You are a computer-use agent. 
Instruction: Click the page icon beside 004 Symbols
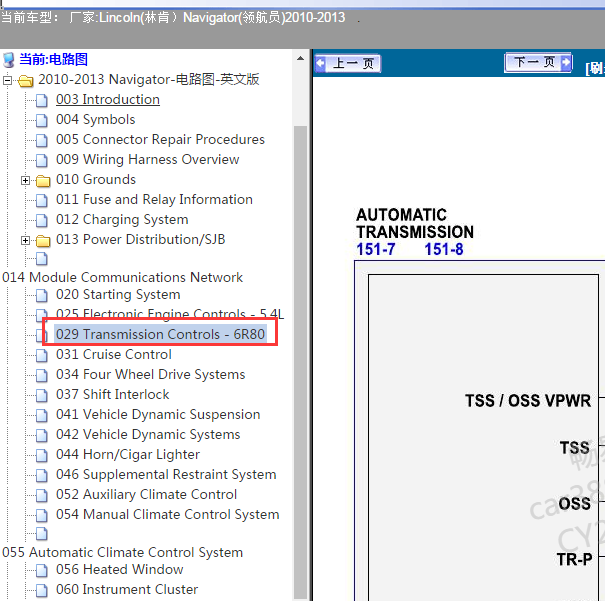point(42,120)
